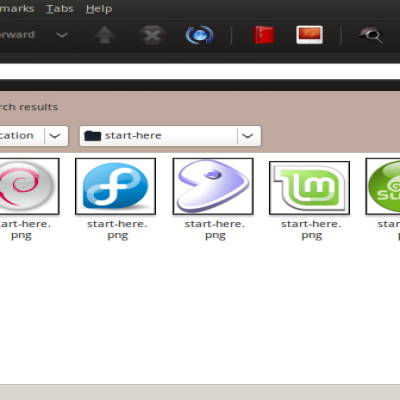Open the red Home folder icon
Viewport: 400px width, 400px height.
tap(264, 35)
